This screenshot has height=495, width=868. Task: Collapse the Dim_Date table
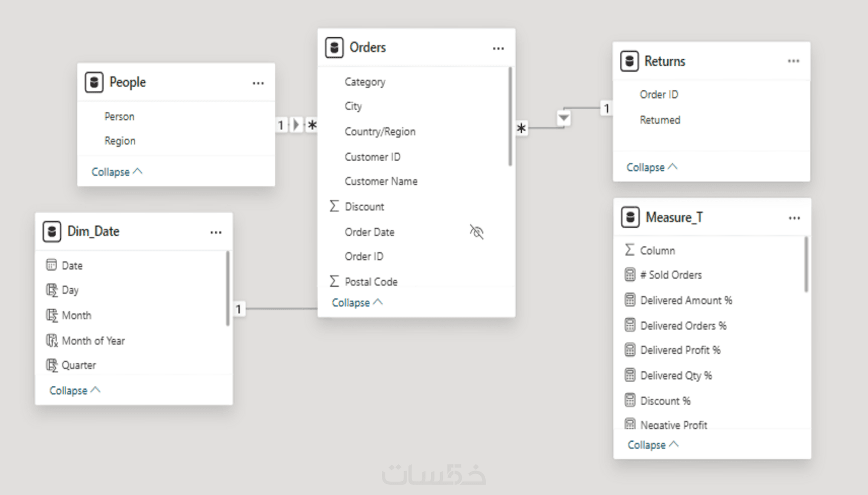75,390
